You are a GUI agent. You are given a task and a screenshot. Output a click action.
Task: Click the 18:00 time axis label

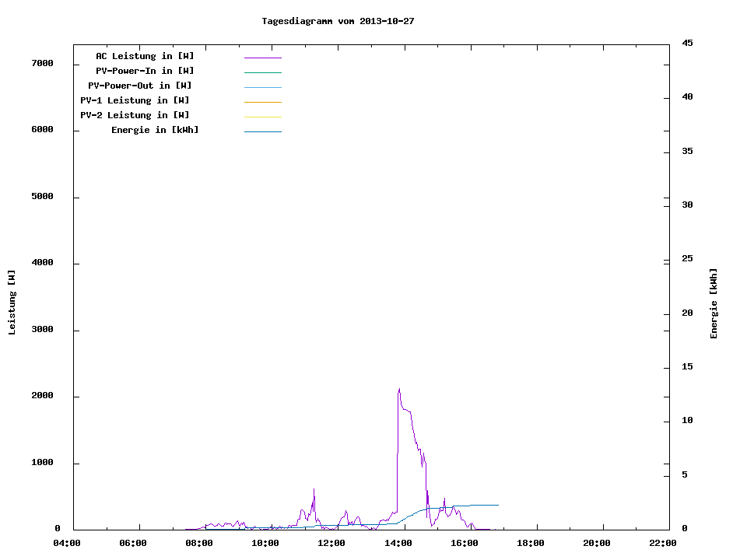pos(531,543)
